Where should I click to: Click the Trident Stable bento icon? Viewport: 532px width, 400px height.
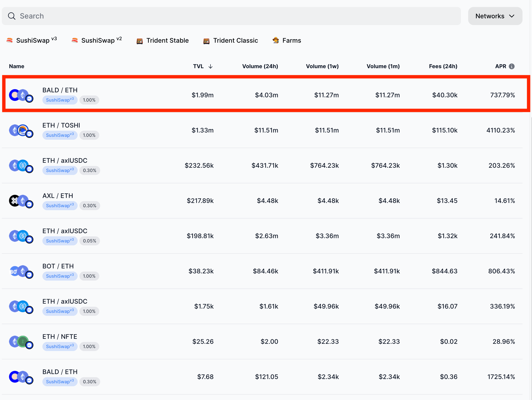(140, 41)
